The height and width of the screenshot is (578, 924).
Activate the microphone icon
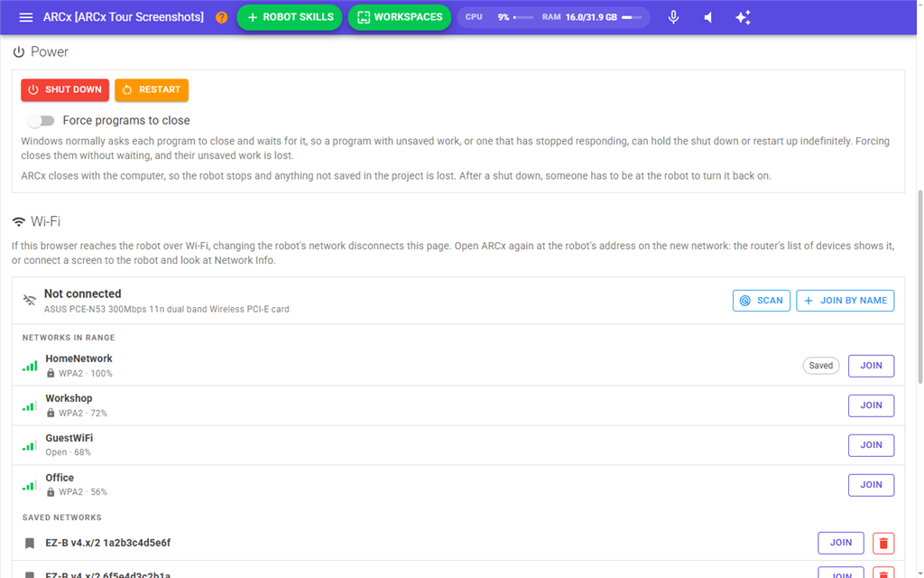(673, 17)
